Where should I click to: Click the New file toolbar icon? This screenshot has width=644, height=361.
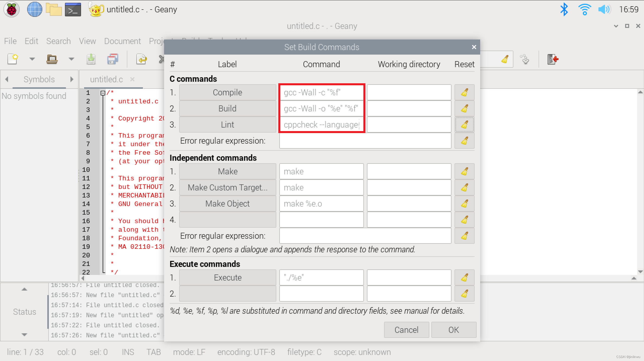pyautogui.click(x=13, y=59)
